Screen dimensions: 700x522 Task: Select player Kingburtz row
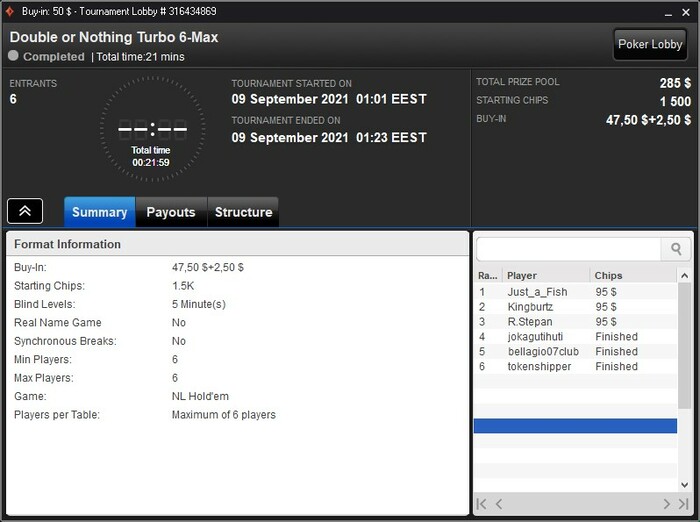[575, 307]
